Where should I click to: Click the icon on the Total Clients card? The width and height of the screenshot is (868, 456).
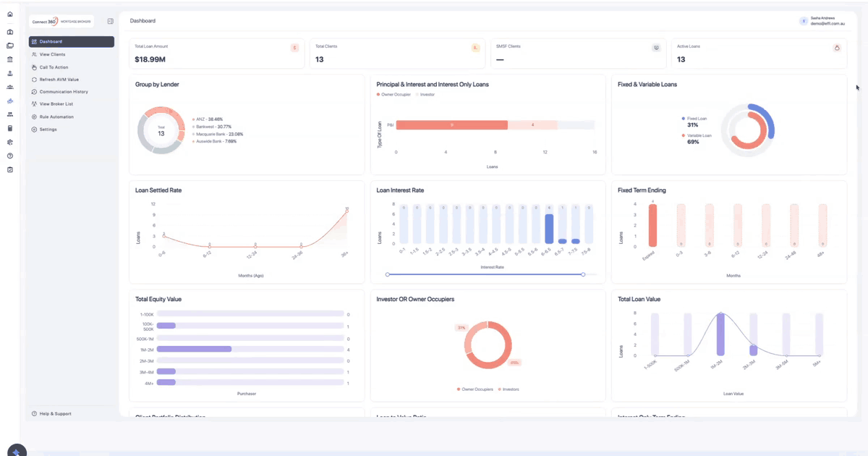click(475, 48)
